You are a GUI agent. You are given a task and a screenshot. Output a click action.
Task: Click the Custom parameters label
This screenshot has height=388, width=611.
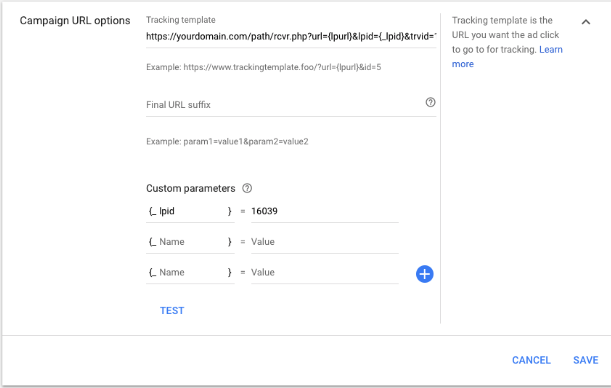pos(191,189)
